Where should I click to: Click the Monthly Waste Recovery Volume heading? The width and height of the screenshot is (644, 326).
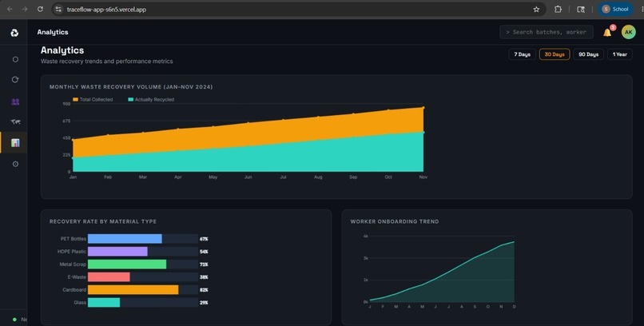131,86
